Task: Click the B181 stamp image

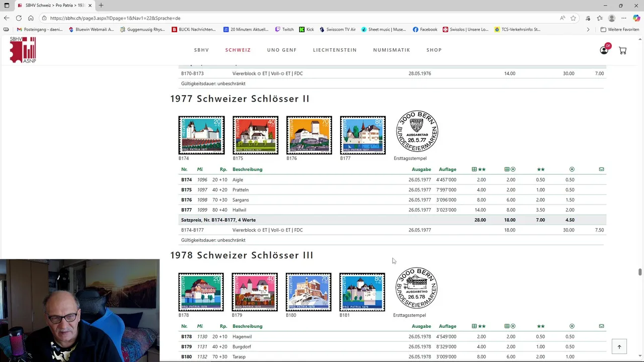Action: pos(362,292)
